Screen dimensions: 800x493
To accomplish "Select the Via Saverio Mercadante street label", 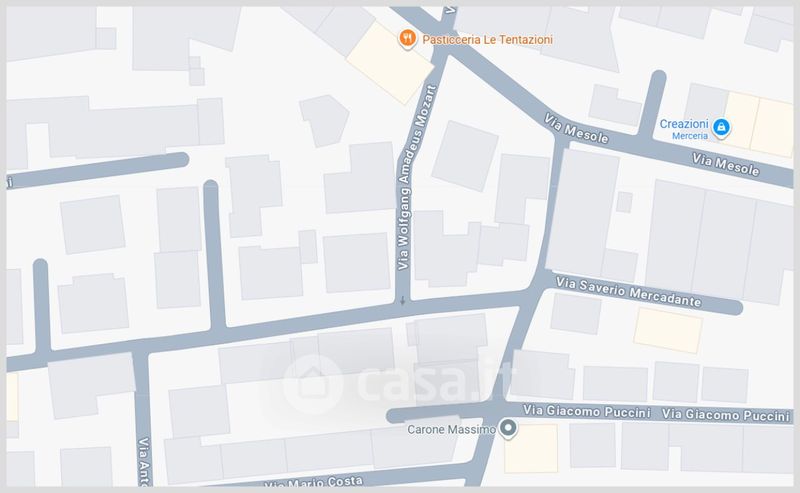I will coord(629,292).
